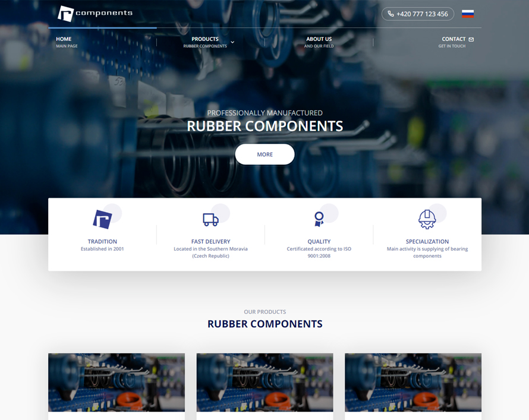This screenshot has height=420, width=529.
Task: Click the Fast Delivery heading text
Action: point(210,241)
